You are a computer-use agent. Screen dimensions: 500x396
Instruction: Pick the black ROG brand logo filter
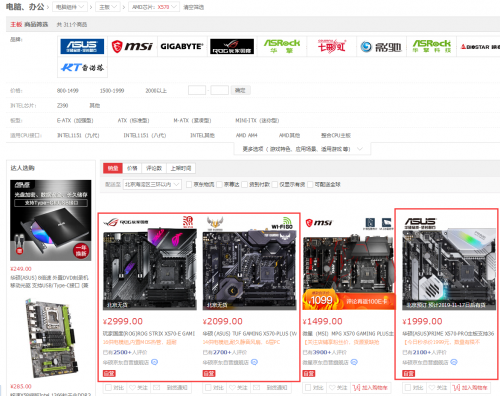click(232, 46)
